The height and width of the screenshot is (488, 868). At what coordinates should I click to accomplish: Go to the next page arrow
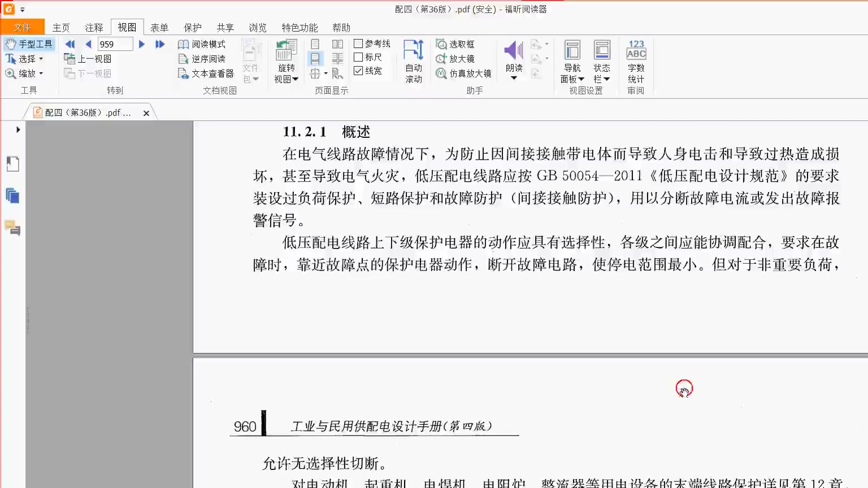[142, 44]
